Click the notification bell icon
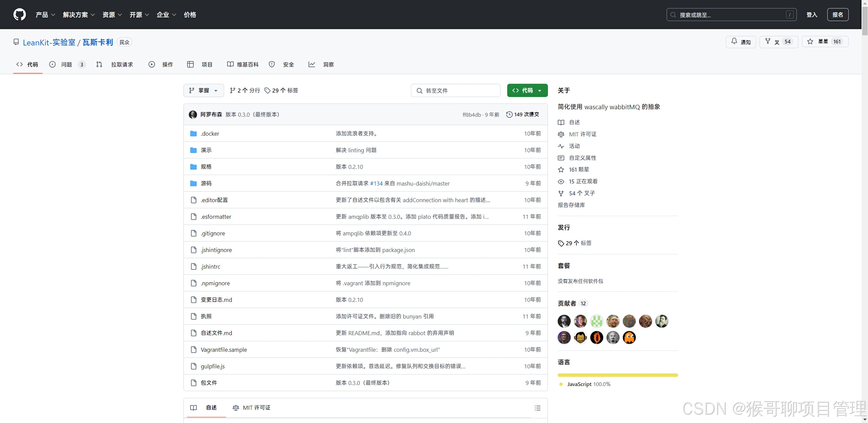Image resolution: width=868 pixels, height=423 pixels. 734,41
